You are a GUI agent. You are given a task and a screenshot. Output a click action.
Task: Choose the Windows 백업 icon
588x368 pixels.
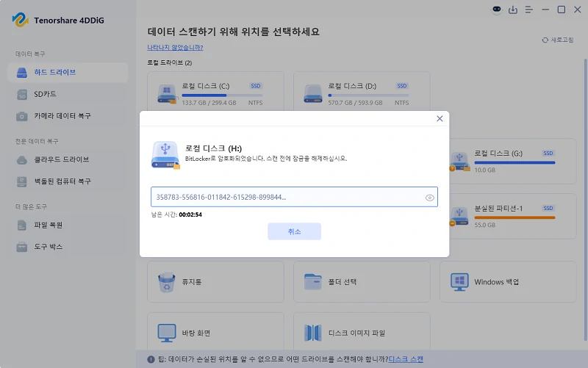coord(459,282)
